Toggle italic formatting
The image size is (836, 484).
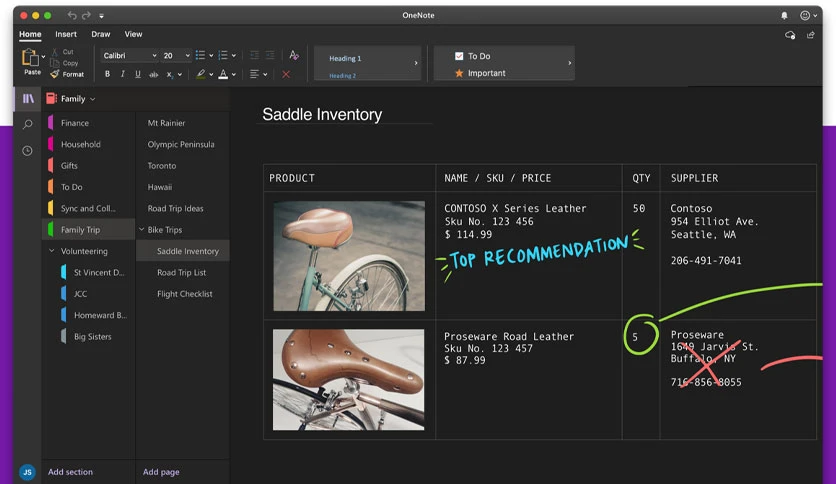[x=123, y=74]
